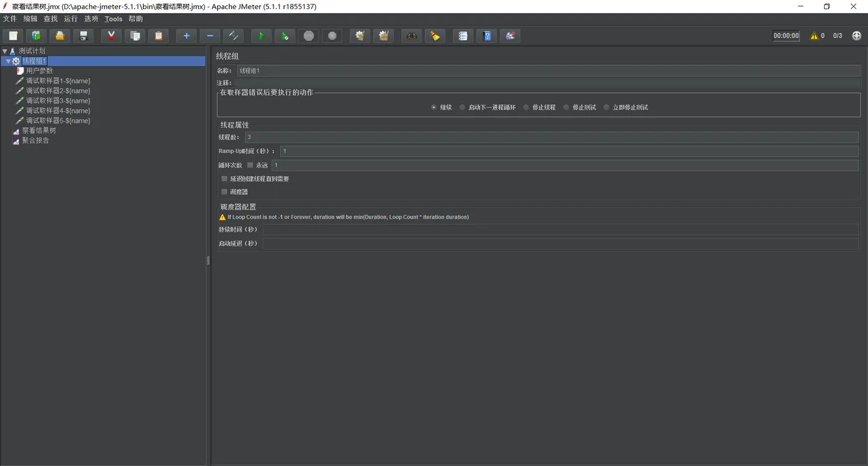Cut the selected element with scissors icon
The width and height of the screenshot is (868, 466).
click(111, 36)
